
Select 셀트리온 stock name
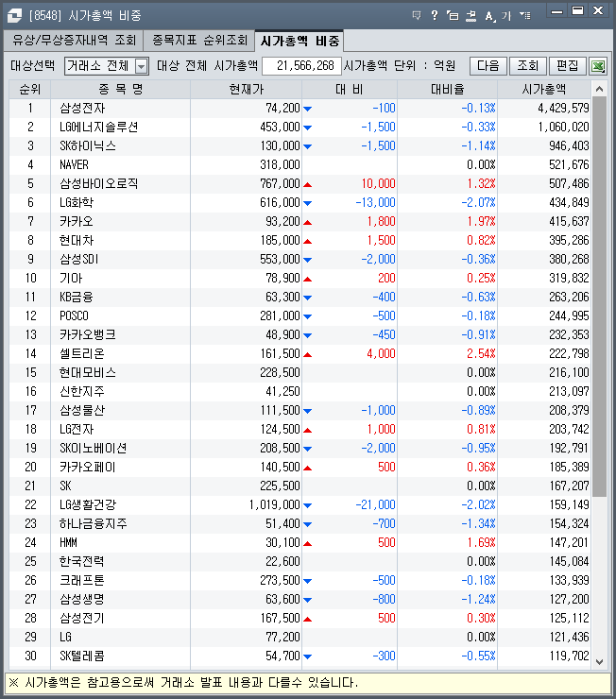[82, 353]
